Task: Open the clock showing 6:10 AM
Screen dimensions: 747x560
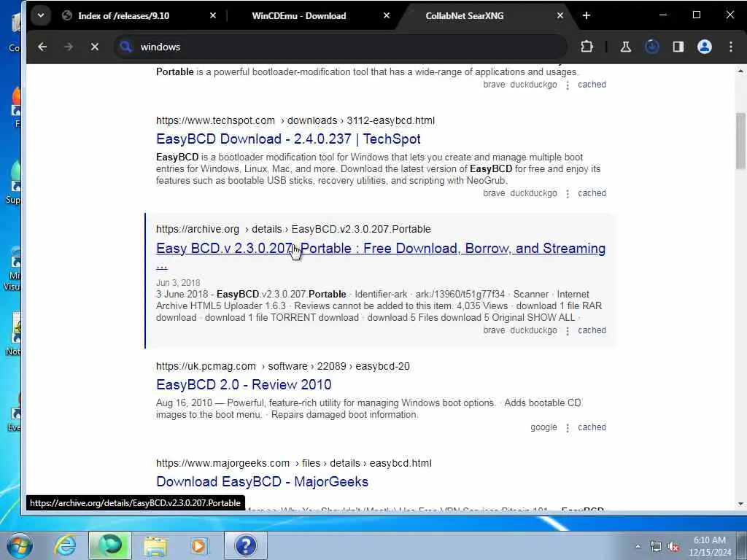Action: (710, 546)
